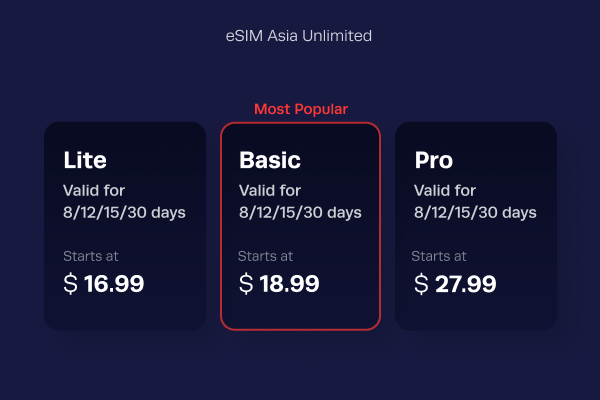Image resolution: width=600 pixels, height=400 pixels.
Task: Click the eSIM Asia Unlimited heading
Action: point(298,36)
